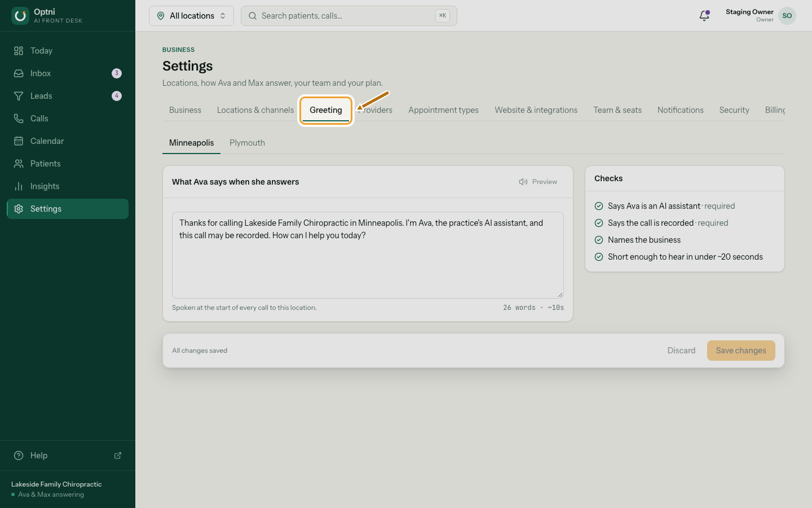The width and height of the screenshot is (812, 508).
Task: Click the location pin icon
Action: [161, 16]
